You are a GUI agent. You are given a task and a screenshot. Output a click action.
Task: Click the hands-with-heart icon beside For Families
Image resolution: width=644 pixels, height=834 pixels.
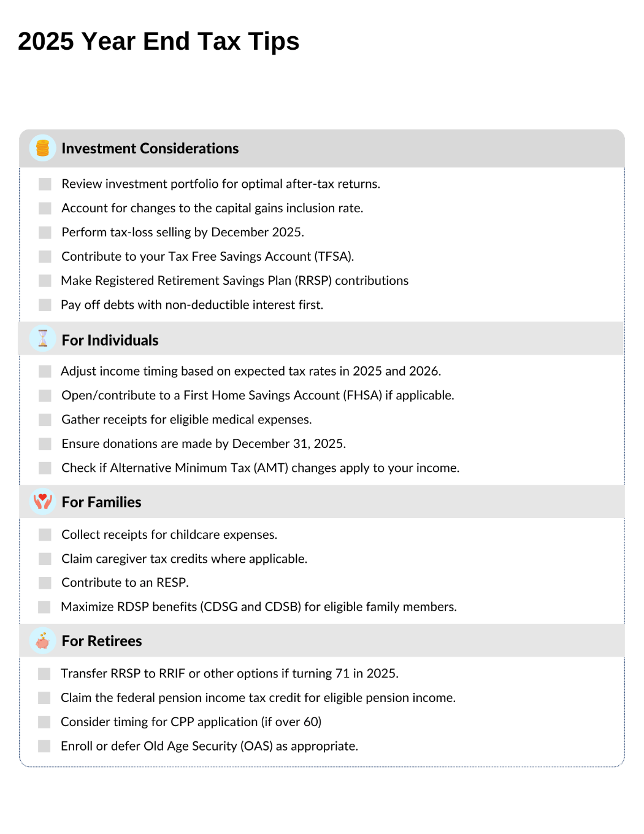coord(42,501)
